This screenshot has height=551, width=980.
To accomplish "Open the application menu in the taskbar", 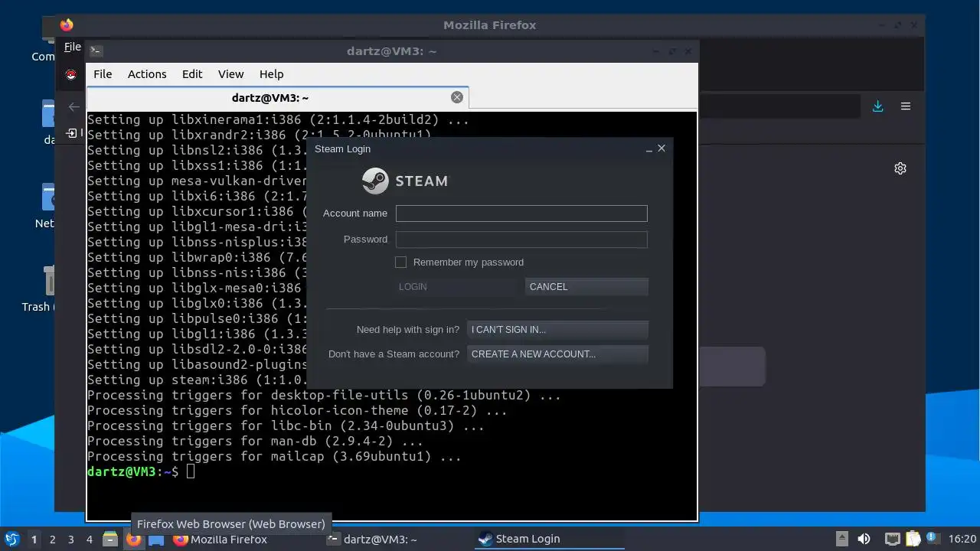I will (x=11, y=540).
